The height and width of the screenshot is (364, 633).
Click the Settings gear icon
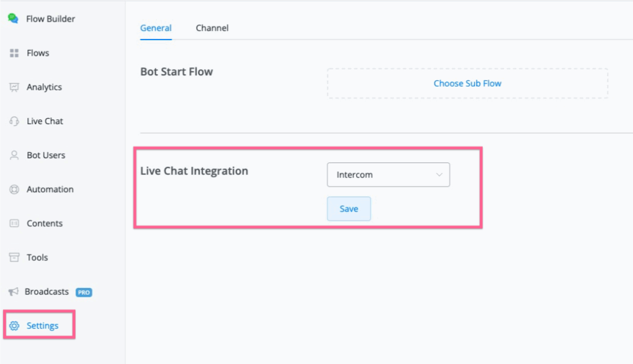tap(14, 326)
